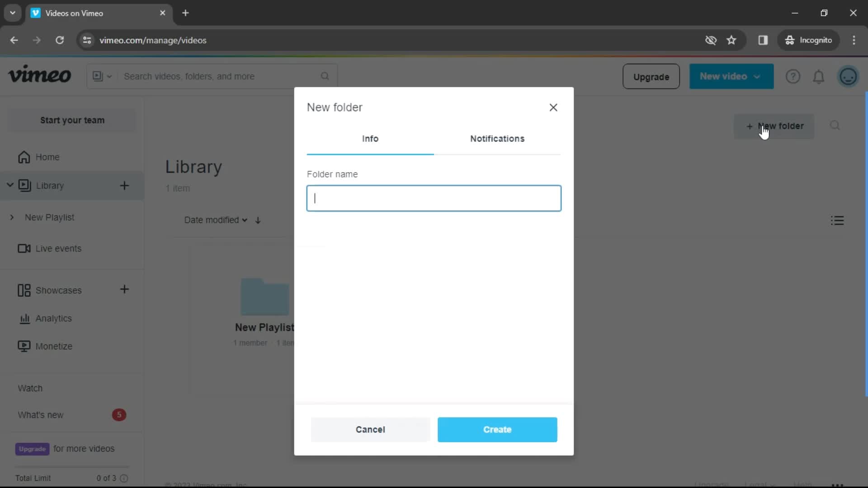Open Monetize in sidebar
The height and width of the screenshot is (488, 868).
click(54, 347)
